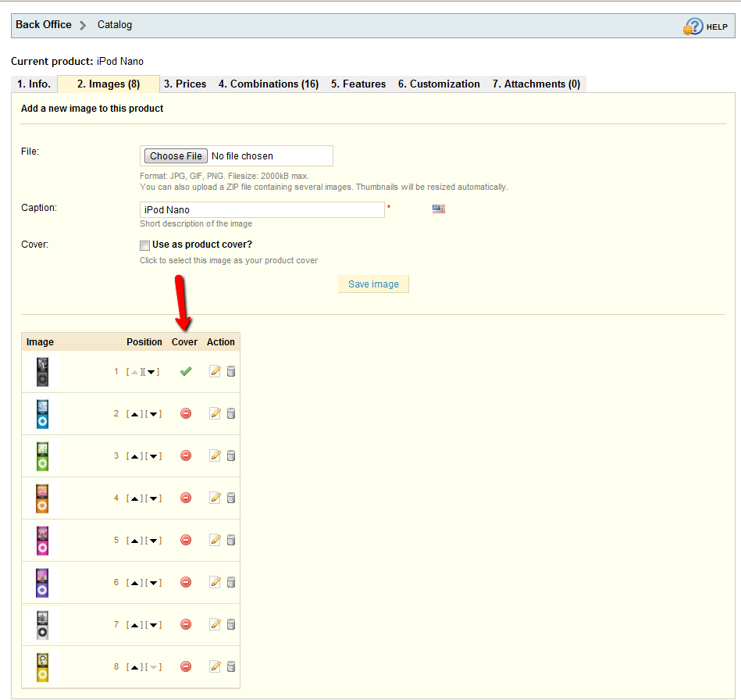Move image 2 down one position
The height and width of the screenshot is (700, 741).
153,414
